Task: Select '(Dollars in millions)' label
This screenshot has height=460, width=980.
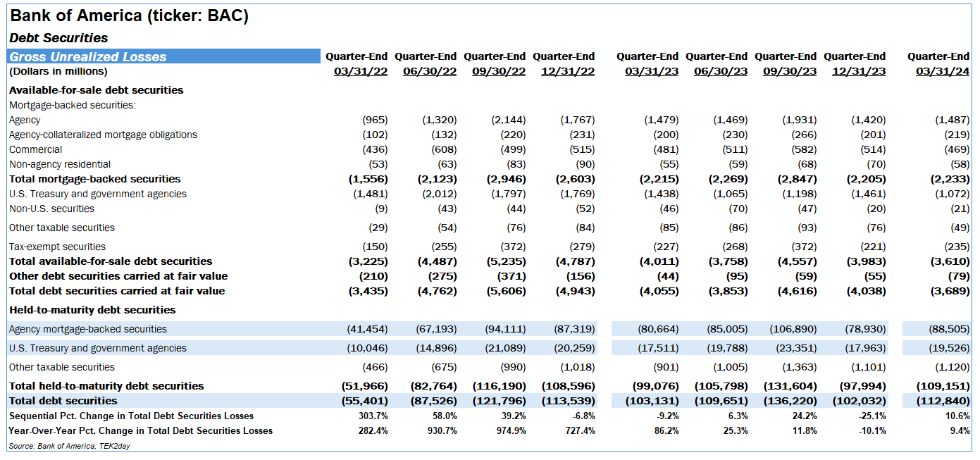Action: click(x=58, y=71)
